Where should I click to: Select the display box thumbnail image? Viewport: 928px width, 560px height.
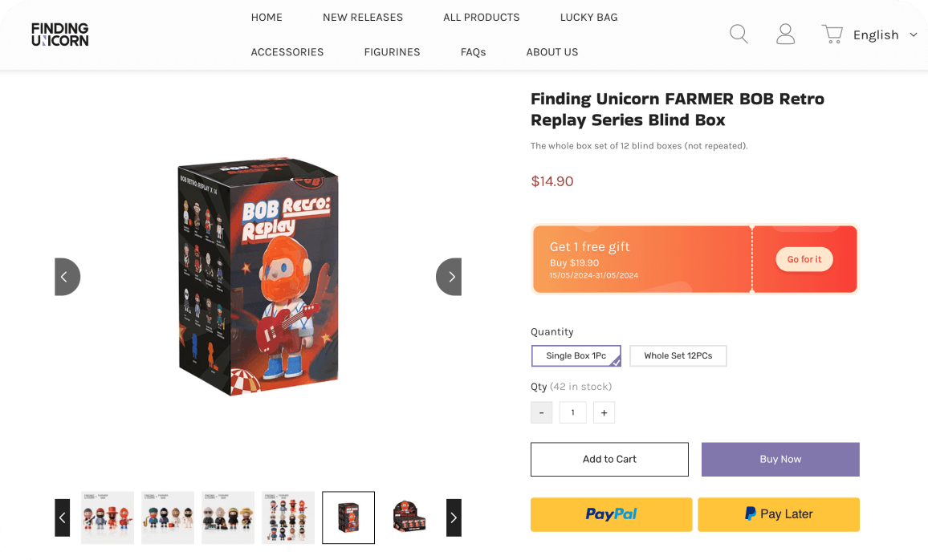[408, 517]
